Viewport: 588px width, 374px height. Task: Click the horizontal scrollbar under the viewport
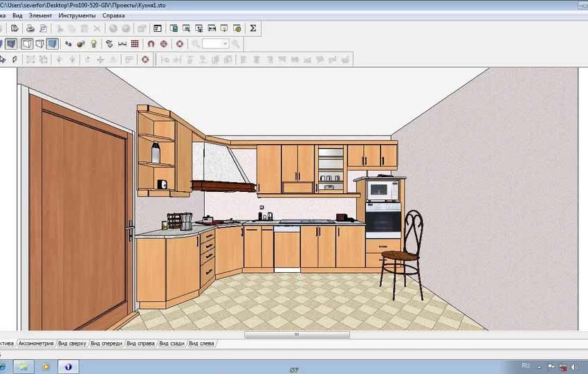pos(296,335)
